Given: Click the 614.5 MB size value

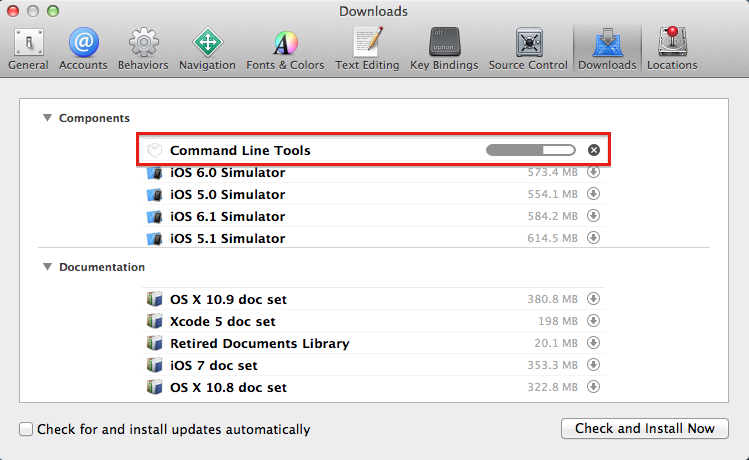Looking at the screenshot, I should pyautogui.click(x=553, y=238).
